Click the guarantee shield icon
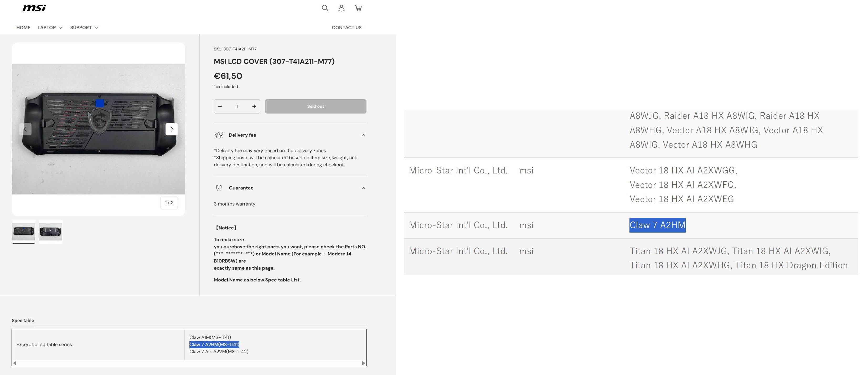 [219, 188]
